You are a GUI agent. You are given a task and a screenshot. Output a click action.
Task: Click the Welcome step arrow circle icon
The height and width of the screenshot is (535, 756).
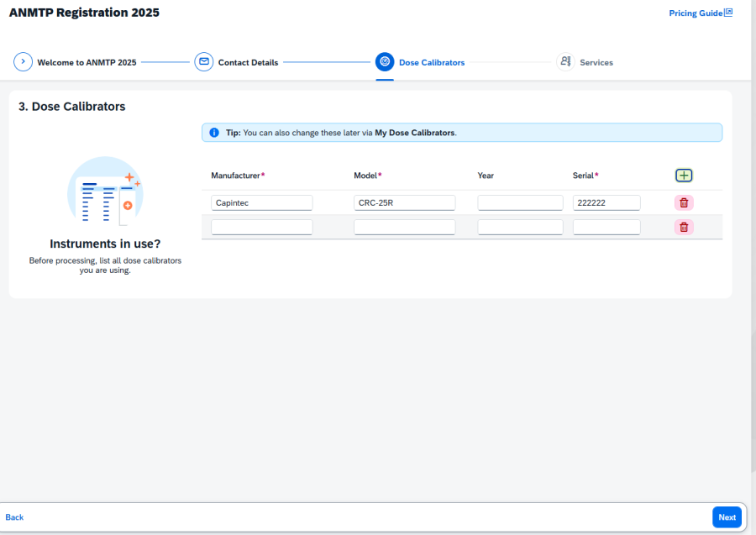tap(23, 62)
